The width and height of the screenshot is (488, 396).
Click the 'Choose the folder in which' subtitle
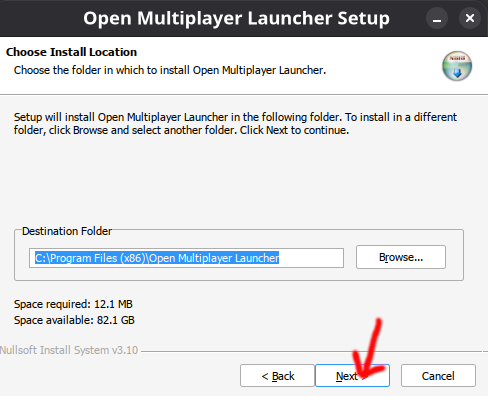coord(170,70)
